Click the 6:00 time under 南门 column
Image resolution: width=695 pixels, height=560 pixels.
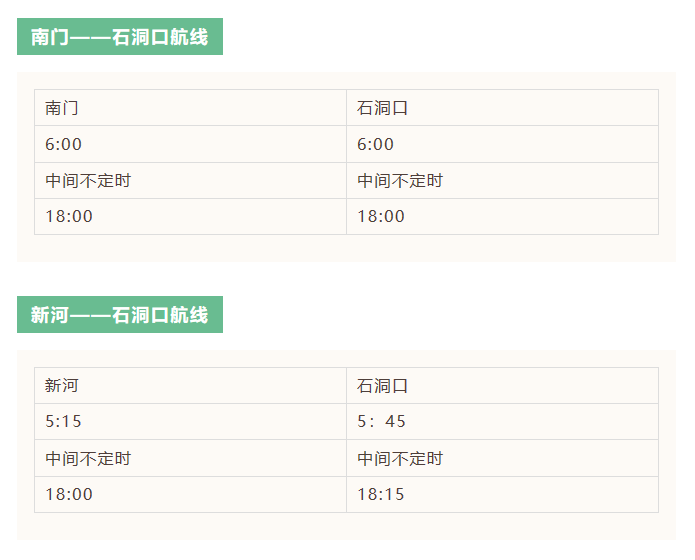[64, 144]
